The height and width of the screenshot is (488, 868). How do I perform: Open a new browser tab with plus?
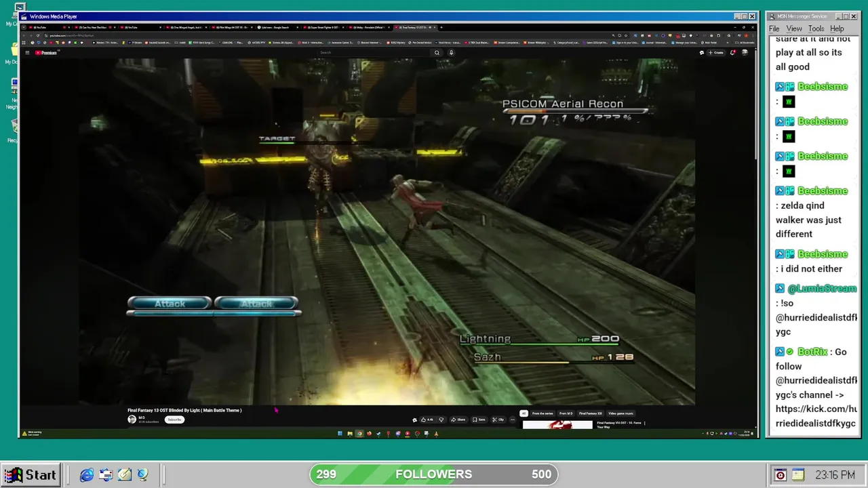[x=441, y=27]
